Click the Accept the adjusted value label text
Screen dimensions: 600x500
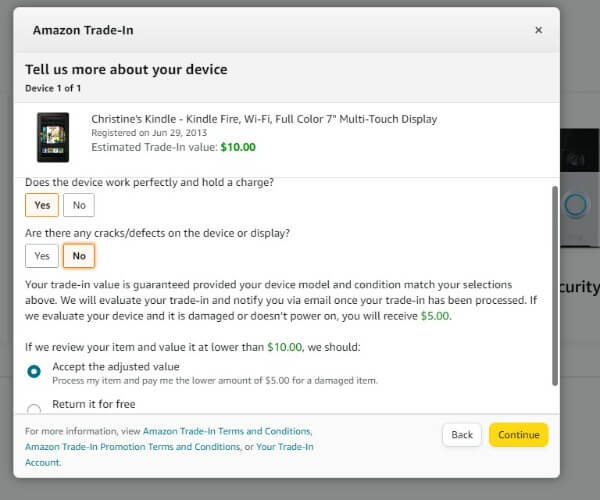[116, 366]
